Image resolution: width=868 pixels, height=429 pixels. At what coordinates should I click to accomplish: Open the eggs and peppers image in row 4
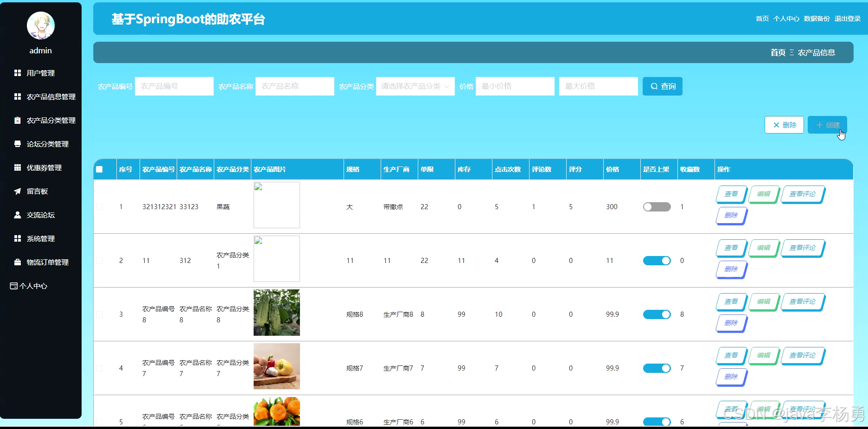277,366
